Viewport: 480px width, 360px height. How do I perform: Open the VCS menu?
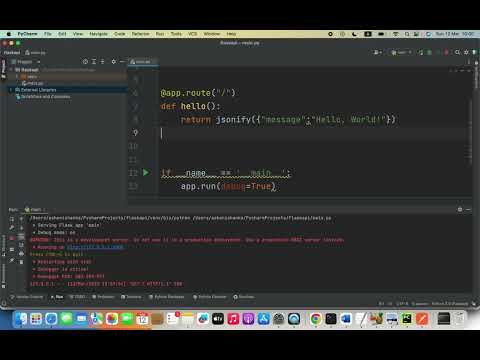pos(192,34)
